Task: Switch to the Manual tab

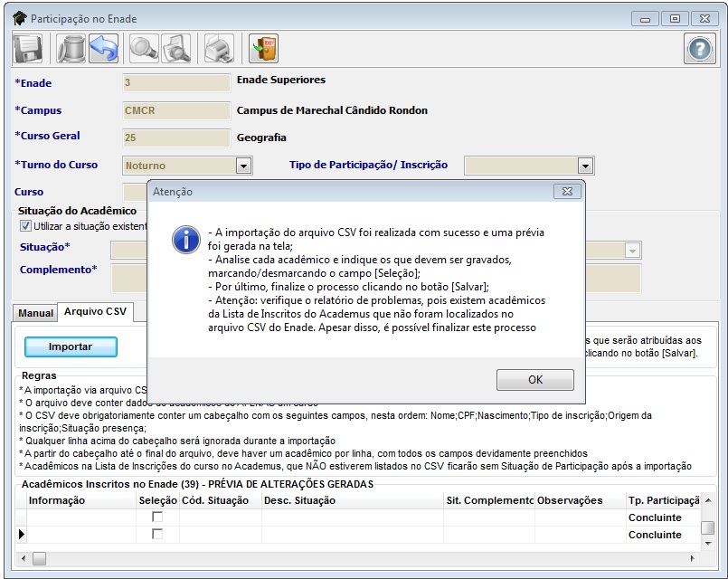Action: click(35, 313)
